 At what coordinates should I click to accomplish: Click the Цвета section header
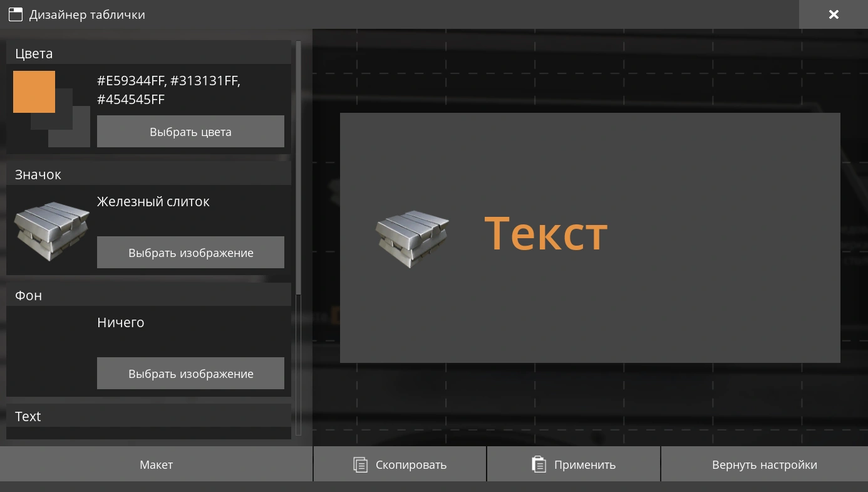coord(148,53)
